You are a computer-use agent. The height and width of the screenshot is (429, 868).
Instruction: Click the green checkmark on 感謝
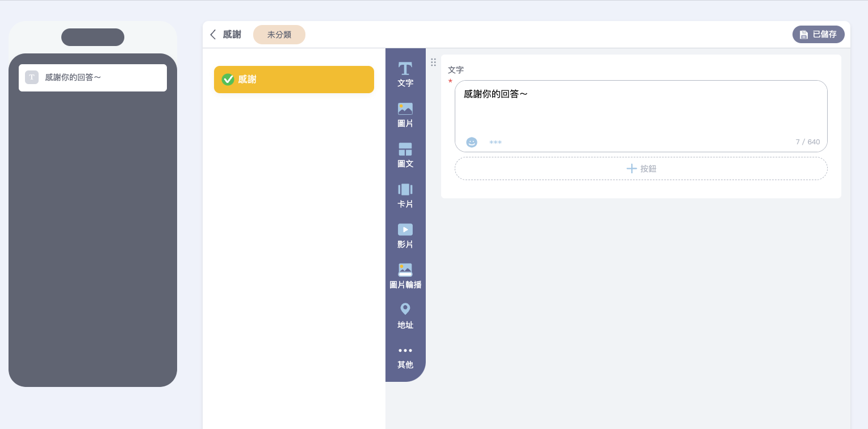(x=228, y=80)
